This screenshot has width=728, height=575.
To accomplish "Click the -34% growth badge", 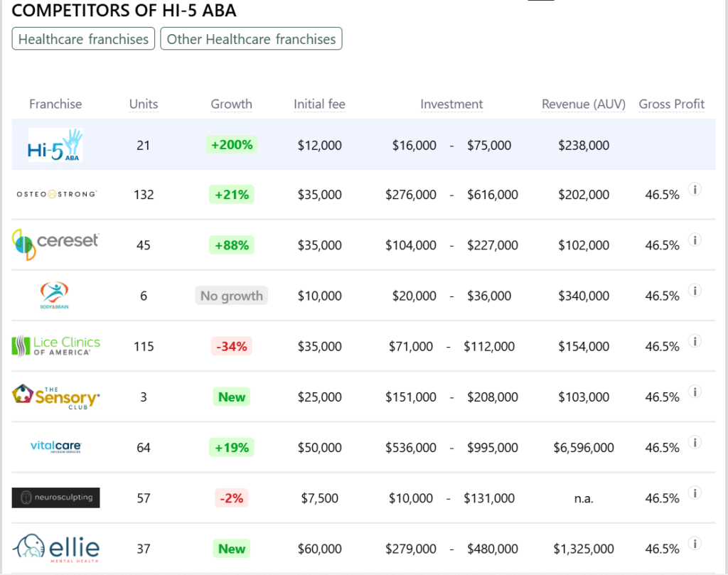I will (232, 346).
